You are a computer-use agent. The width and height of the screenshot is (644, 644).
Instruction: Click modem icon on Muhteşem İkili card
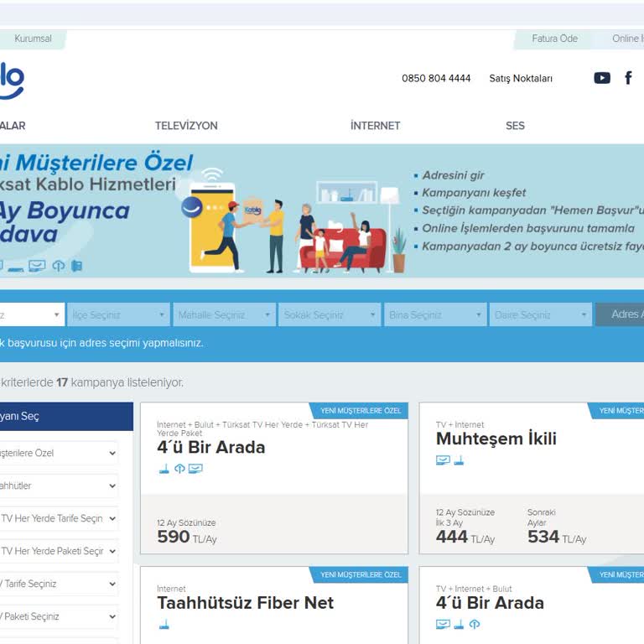(x=459, y=460)
